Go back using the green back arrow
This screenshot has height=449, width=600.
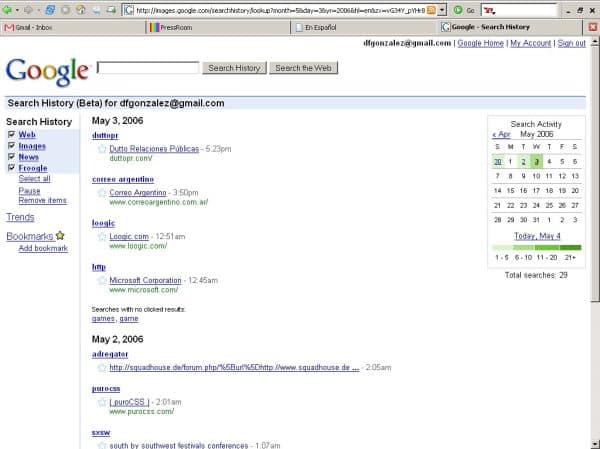(x=7, y=10)
